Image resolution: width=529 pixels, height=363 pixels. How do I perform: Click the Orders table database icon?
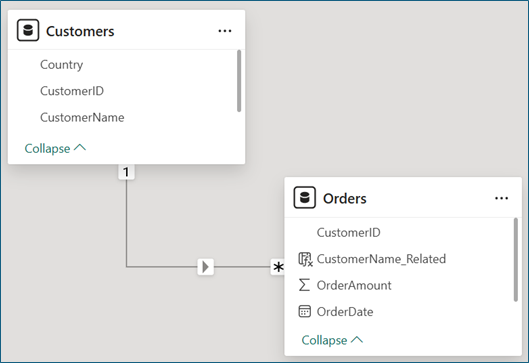point(305,198)
